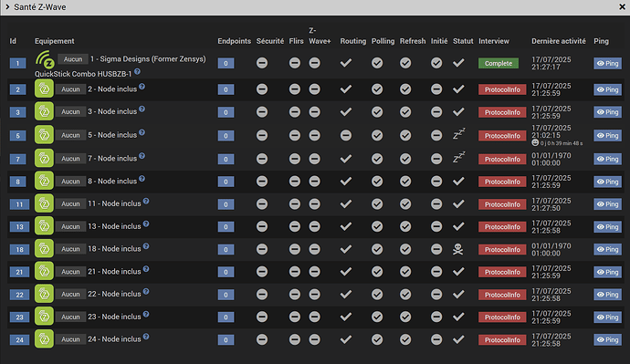Click node 1 last activity 21:27:17
This screenshot has width=630, height=364.
pyautogui.click(x=546, y=67)
